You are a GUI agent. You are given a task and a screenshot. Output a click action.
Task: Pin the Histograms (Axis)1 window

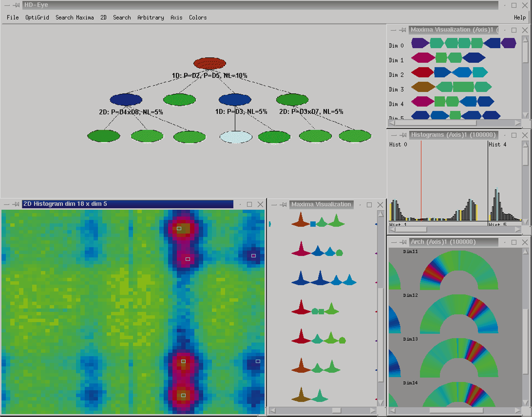[403, 135]
